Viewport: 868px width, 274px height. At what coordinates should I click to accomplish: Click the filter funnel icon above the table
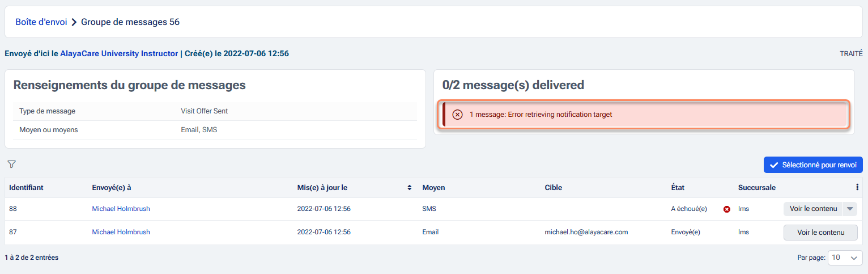[x=11, y=165]
